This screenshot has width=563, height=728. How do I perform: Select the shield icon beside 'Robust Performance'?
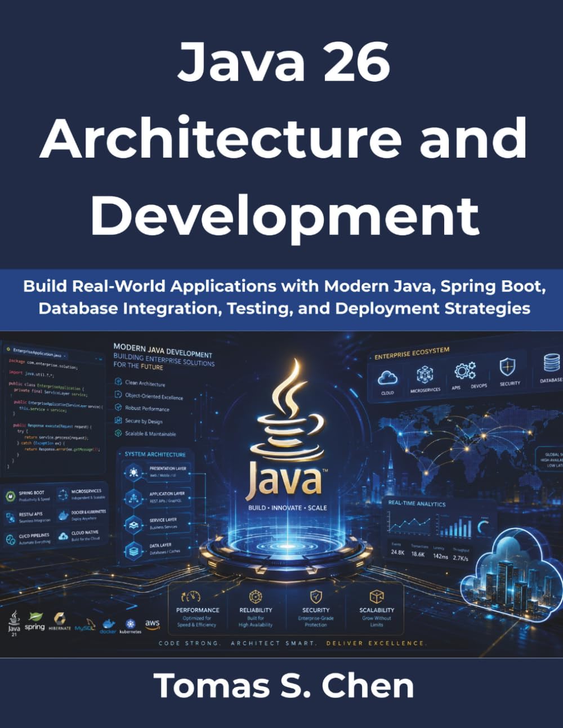[118, 407]
